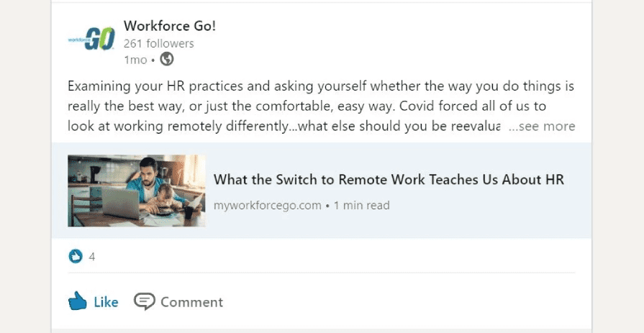Click the speech bubble Comment icon
Screen dimensions: 644x333
coord(145,302)
